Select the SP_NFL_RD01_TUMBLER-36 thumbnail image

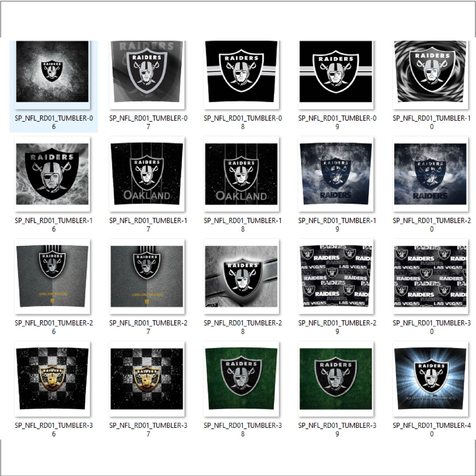(52, 379)
